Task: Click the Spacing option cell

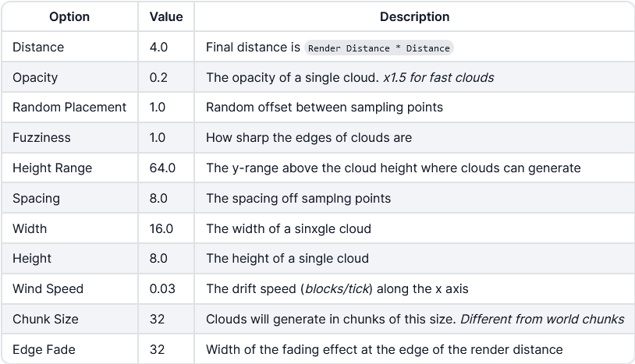Action: pyautogui.click(x=36, y=199)
